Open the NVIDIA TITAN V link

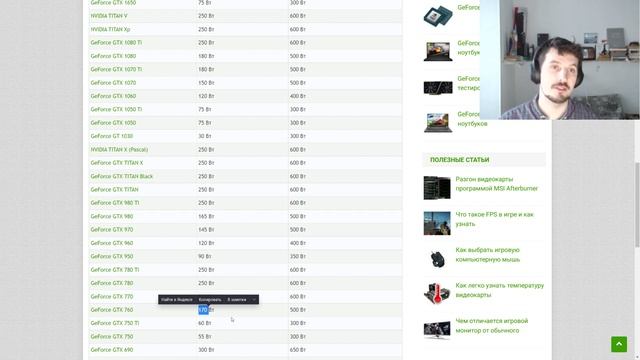click(x=109, y=16)
